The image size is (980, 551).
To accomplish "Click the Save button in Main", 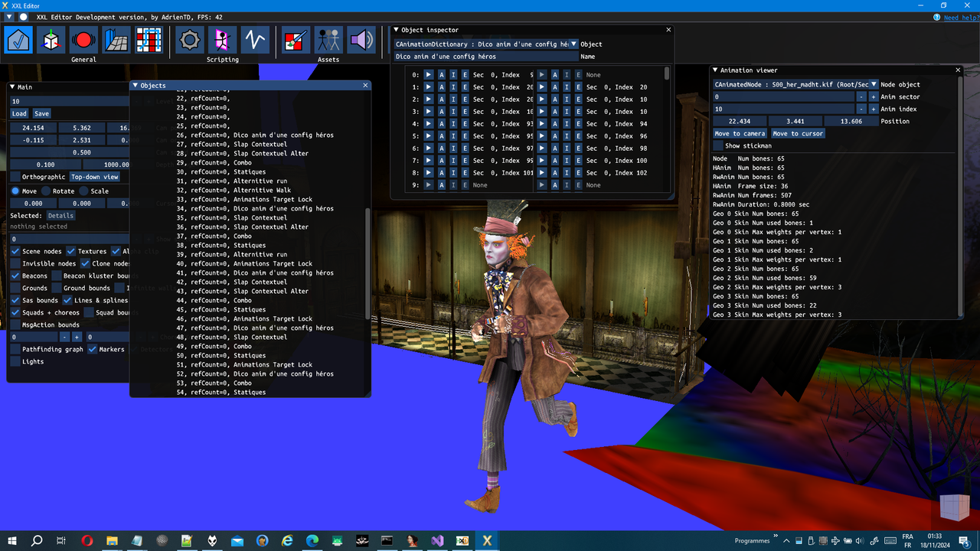I will (x=41, y=113).
